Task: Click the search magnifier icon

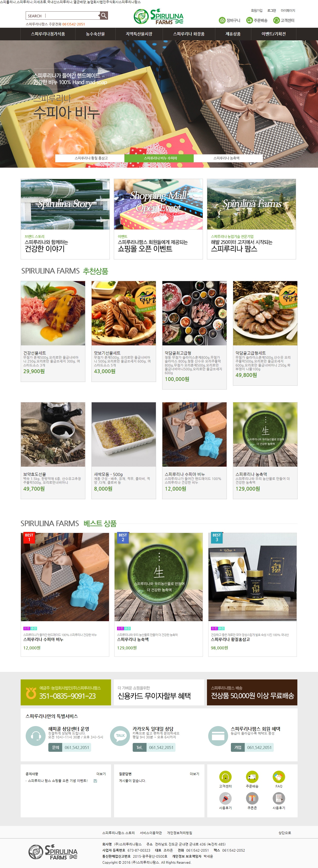Action: 104,15
